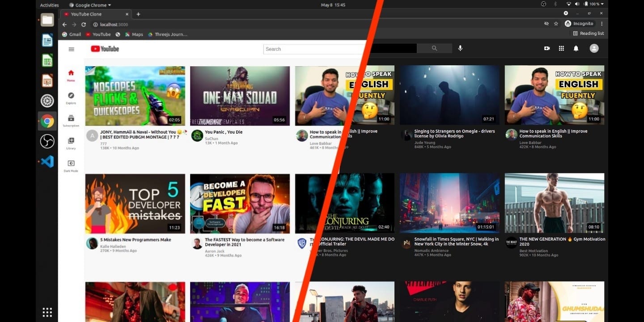Open the Reading list
644x322 pixels.
(x=588, y=34)
